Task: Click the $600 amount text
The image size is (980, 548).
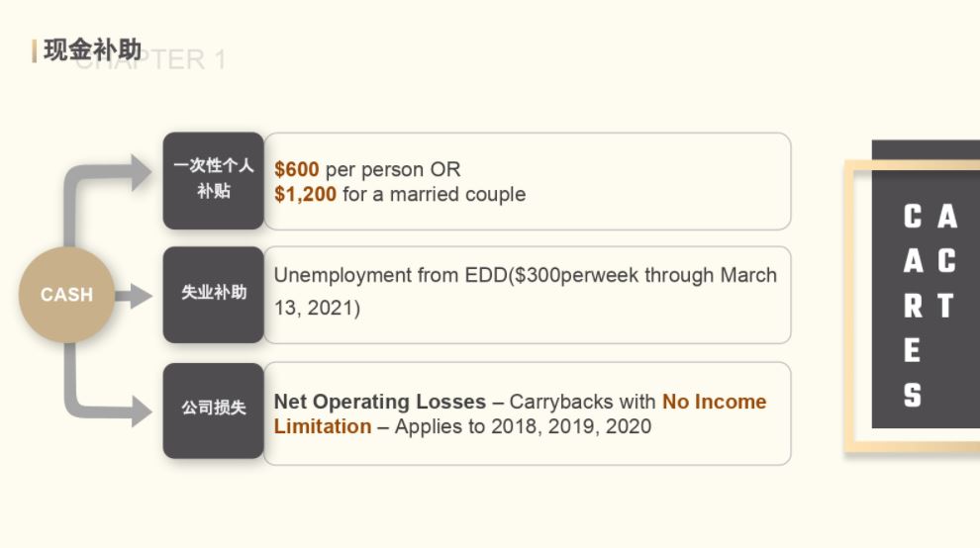Action: (297, 169)
